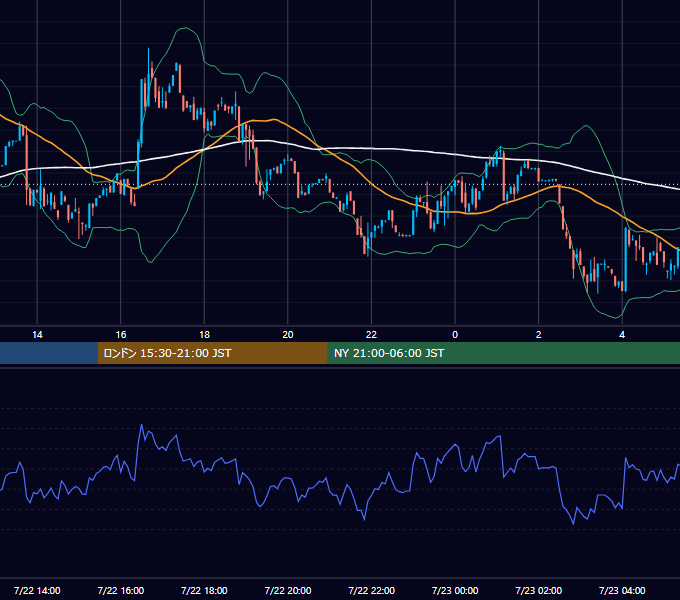Click the upper chart axis label 16
680x600 pixels.
121,335
